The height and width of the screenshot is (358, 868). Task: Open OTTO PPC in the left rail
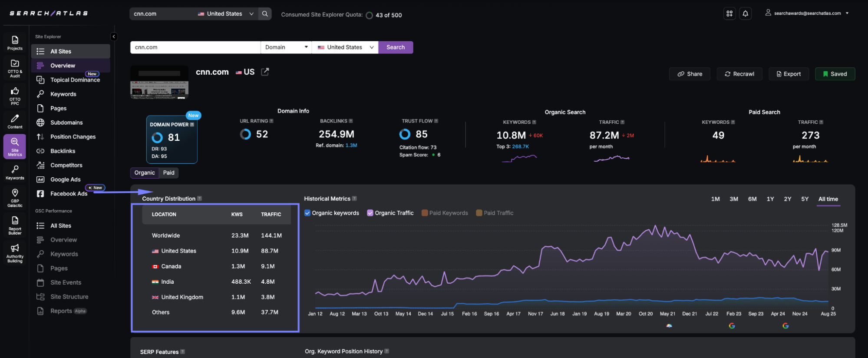[x=15, y=96]
